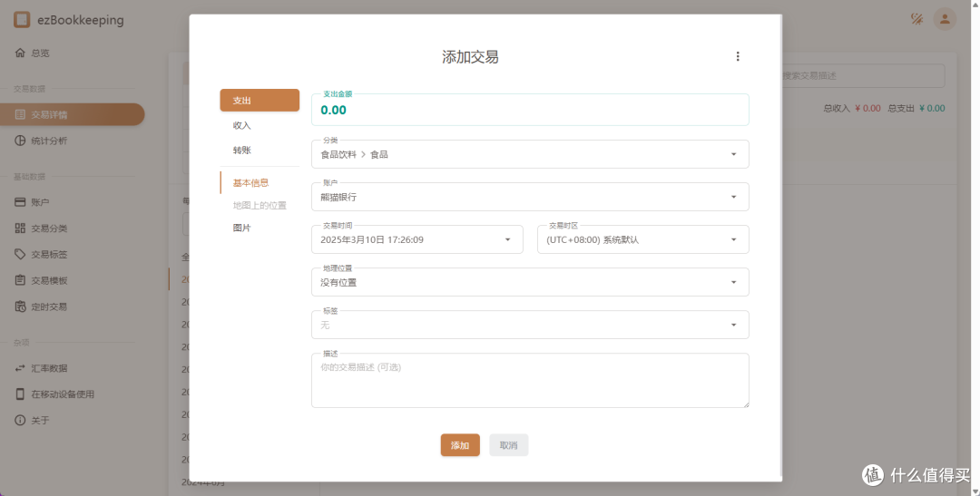
Task: Switch to 基本信息 section tab
Action: tap(260, 182)
